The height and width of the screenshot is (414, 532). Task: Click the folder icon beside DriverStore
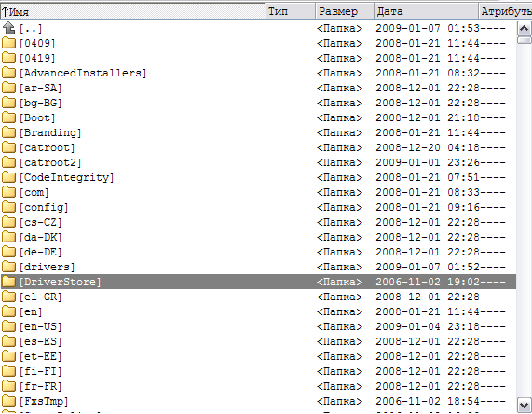point(8,282)
